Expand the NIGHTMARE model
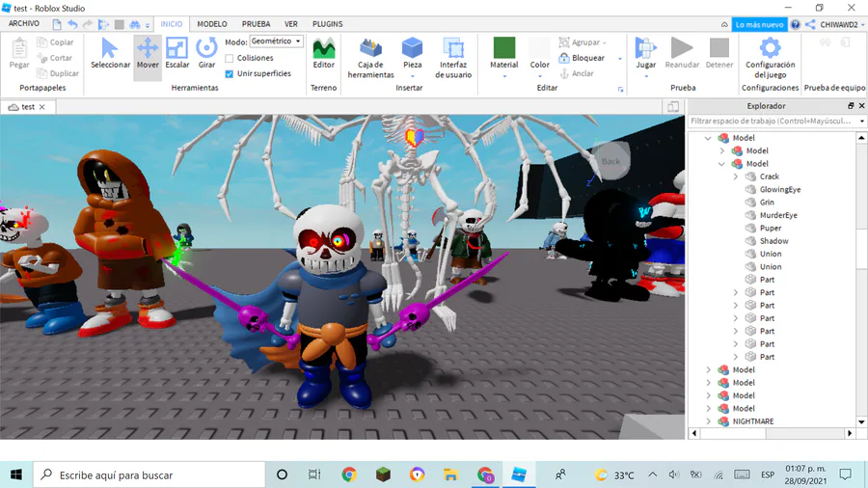Viewport: 868px width, 488px height. click(x=708, y=421)
